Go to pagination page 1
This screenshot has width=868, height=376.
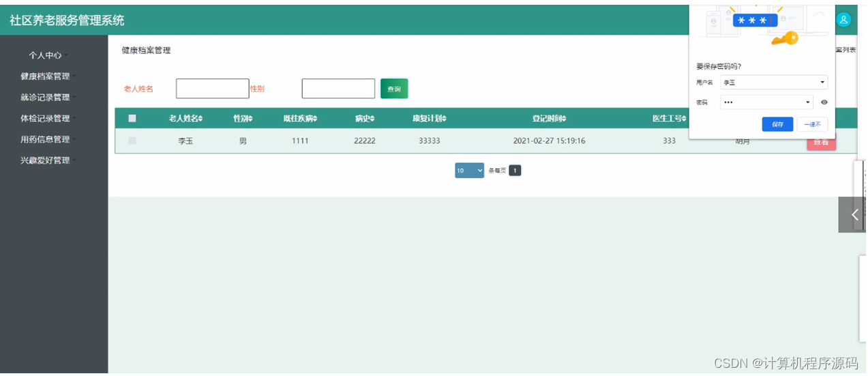tap(515, 171)
